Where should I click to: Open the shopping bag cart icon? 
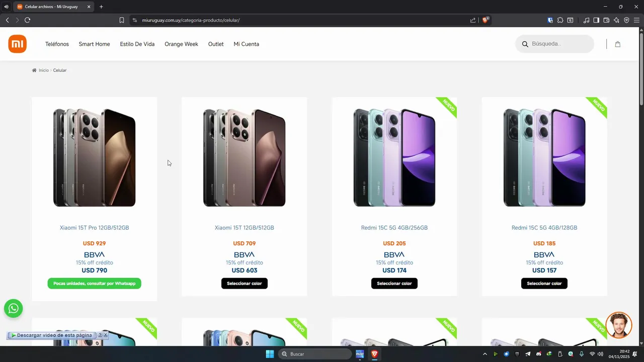[617, 44]
